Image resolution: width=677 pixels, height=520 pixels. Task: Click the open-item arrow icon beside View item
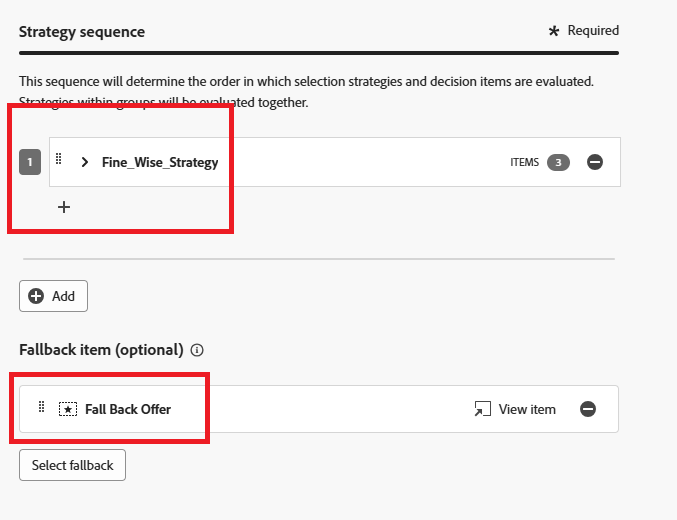483,409
